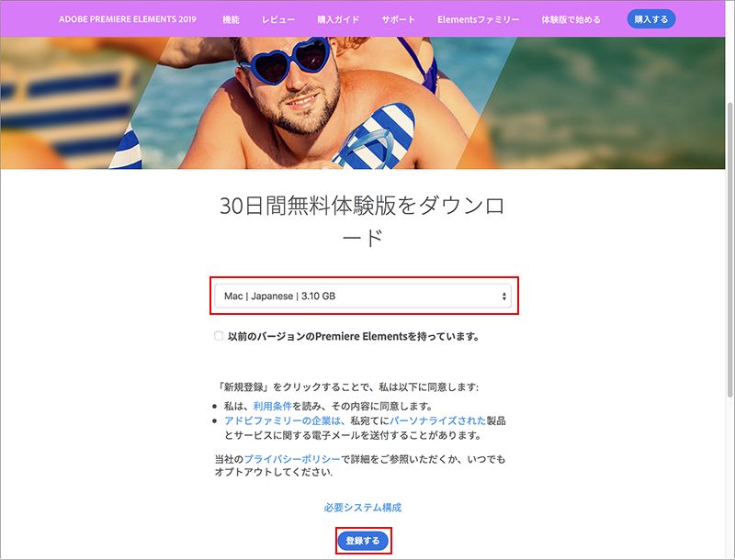This screenshot has width=735, height=560.
Task: Click the 30日間無料体験版をダウンロード heading
Action: point(363,221)
